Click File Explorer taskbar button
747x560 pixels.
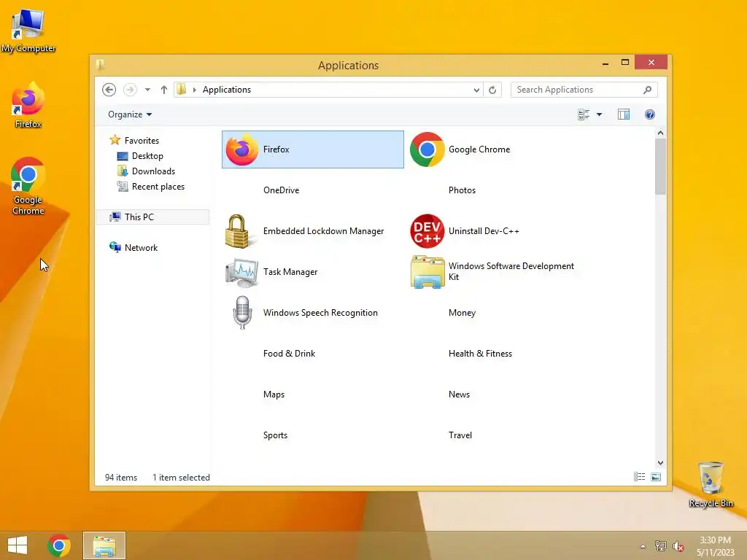tap(104, 545)
